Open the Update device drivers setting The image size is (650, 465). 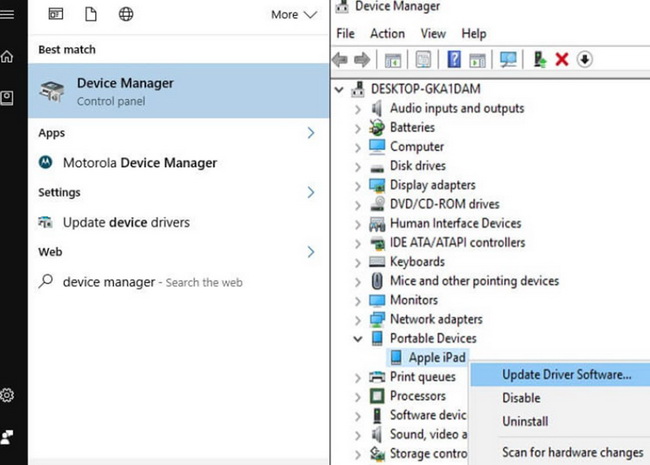pos(125,222)
